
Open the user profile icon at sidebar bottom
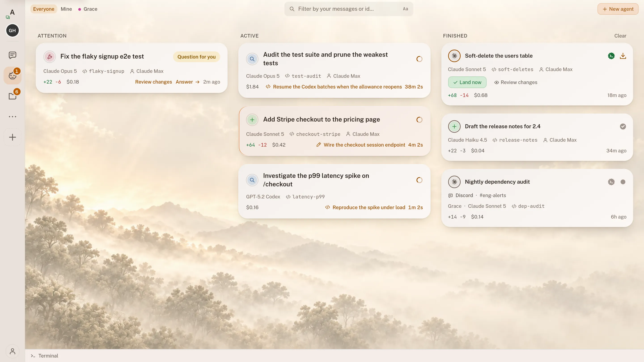(x=12, y=351)
